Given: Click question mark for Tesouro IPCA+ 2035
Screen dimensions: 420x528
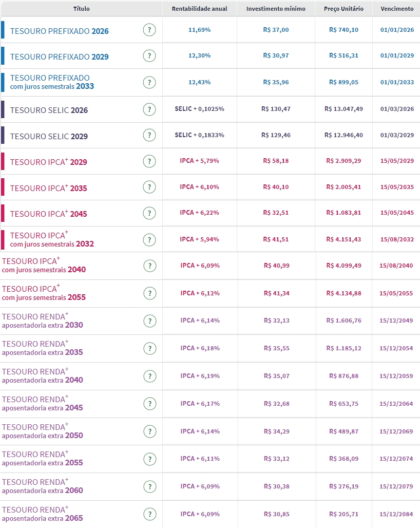Looking at the screenshot, I should (149, 187).
